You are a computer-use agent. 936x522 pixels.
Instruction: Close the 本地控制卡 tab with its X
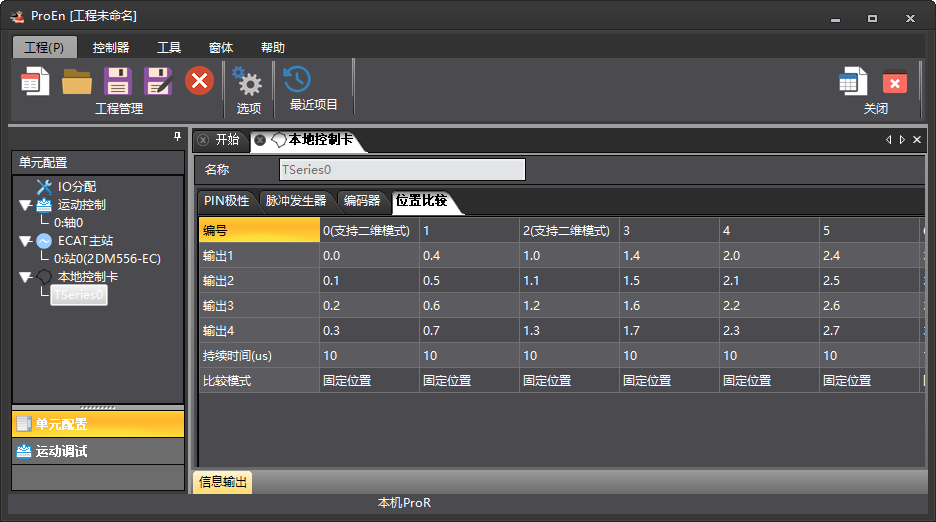pos(260,140)
